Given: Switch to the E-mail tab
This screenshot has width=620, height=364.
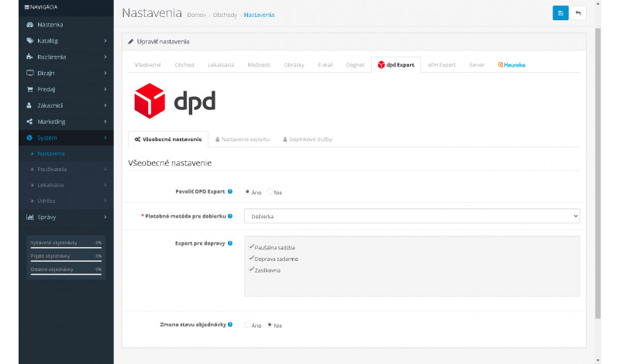Looking at the screenshot, I should tap(325, 65).
